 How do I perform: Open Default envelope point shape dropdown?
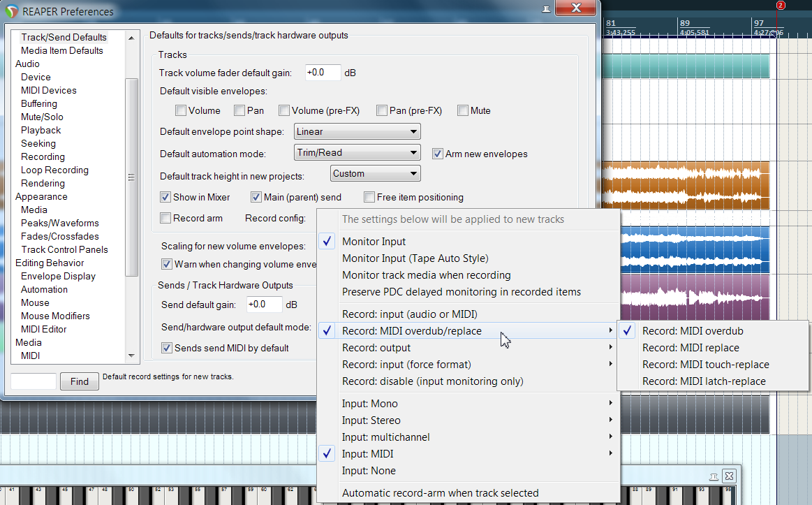357,131
